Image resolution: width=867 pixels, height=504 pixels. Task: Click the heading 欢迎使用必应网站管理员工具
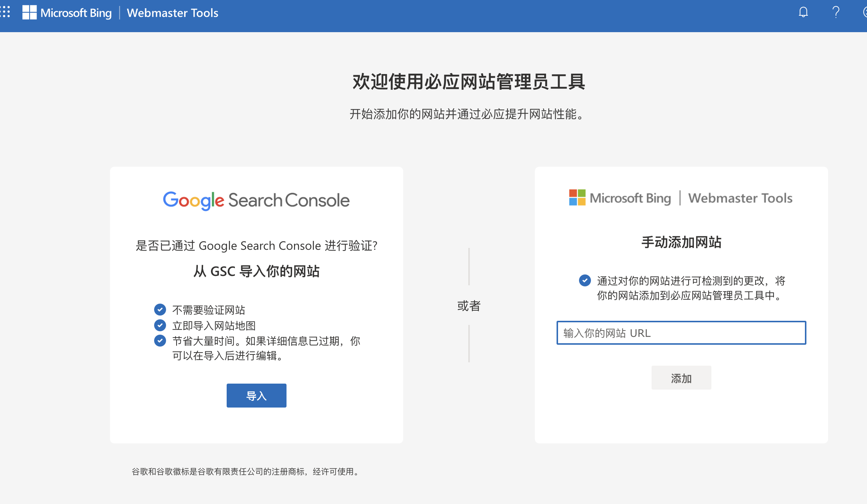pyautogui.click(x=469, y=82)
